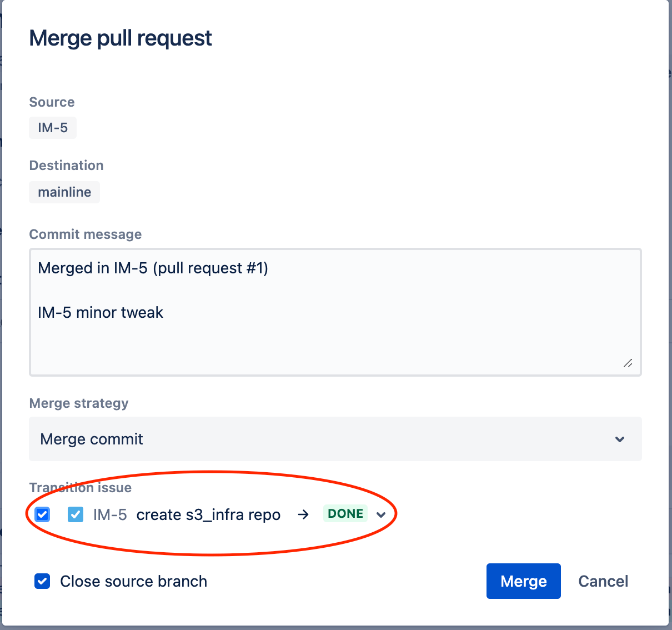The image size is (672, 630).
Task: Uncheck the Close source branch checkbox
Action: click(42, 581)
